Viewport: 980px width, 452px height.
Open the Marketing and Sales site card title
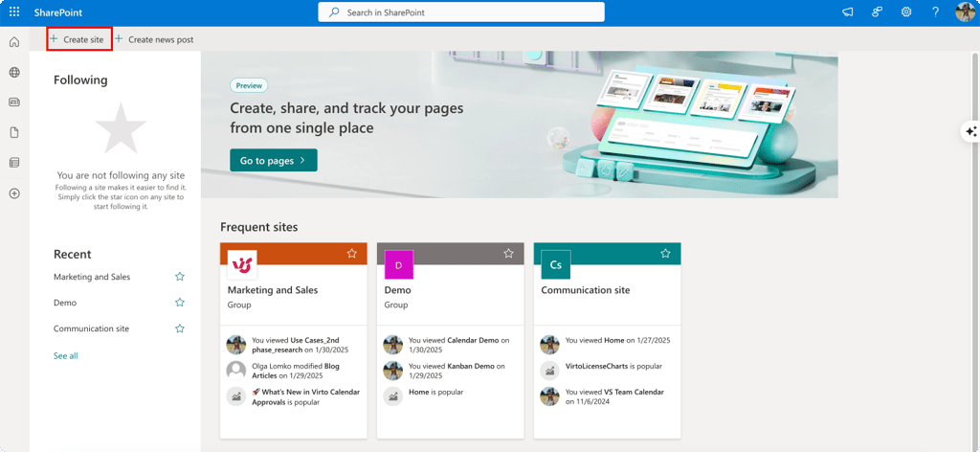click(x=273, y=290)
